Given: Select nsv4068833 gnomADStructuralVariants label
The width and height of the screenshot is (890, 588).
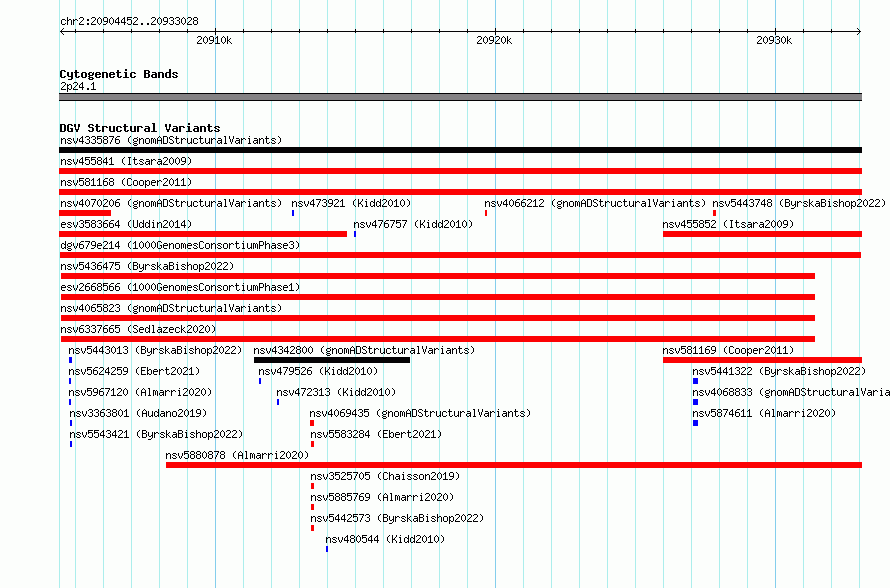Looking at the screenshot, I should pyautogui.click(x=791, y=392).
